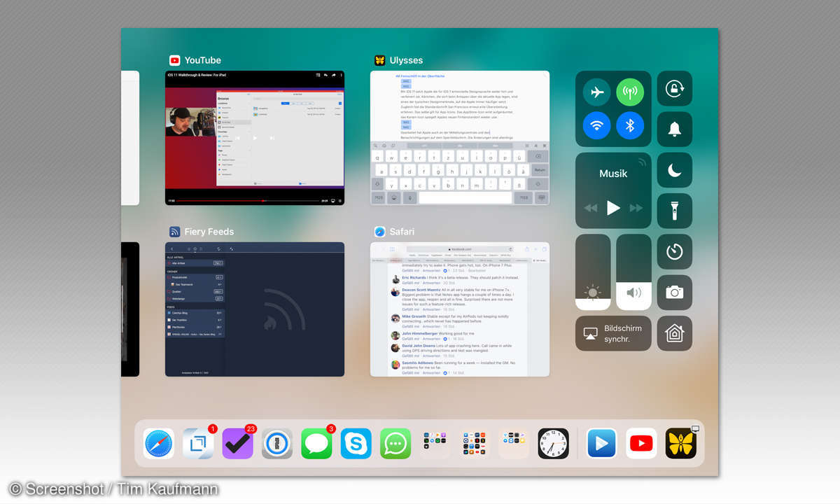Open the second app folder in the dock
The width and height of the screenshot is (840, 504).
(x=475, y=444)
